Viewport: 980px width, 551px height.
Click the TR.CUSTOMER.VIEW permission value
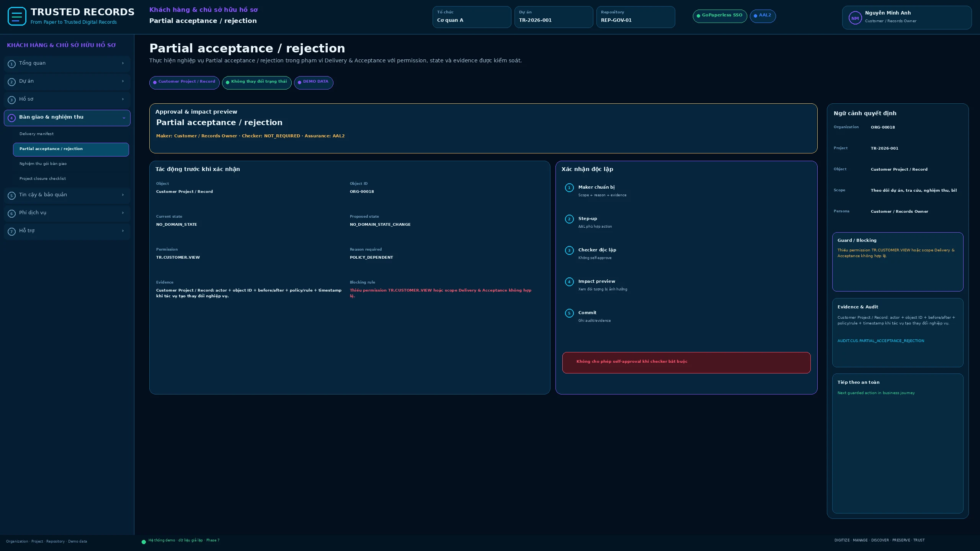(x=178, y=258)
